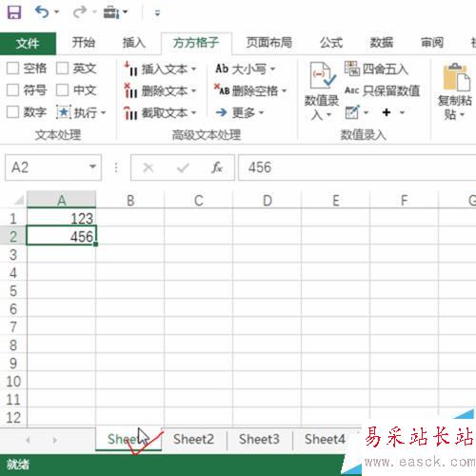Click the 只保留数值 button label
Image resolution: width=476 pixels, height=476 pixels.
point(391,90)
